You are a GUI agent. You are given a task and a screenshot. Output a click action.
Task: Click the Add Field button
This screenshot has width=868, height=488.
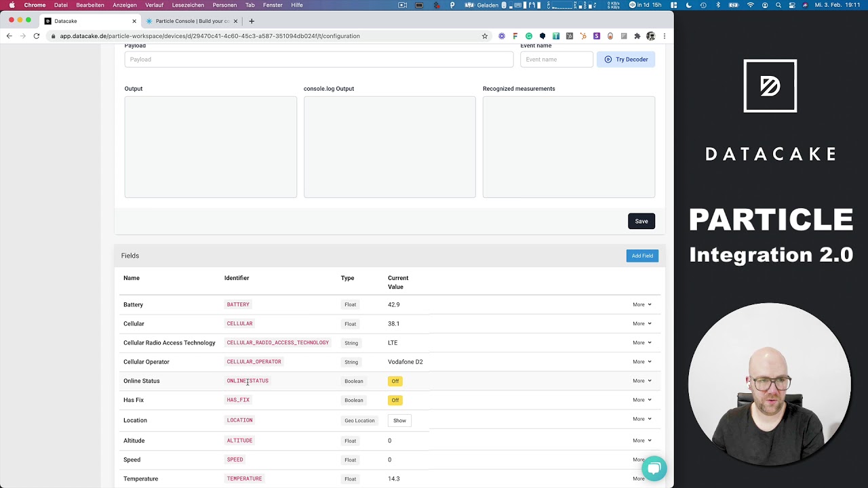pos(642,256)
